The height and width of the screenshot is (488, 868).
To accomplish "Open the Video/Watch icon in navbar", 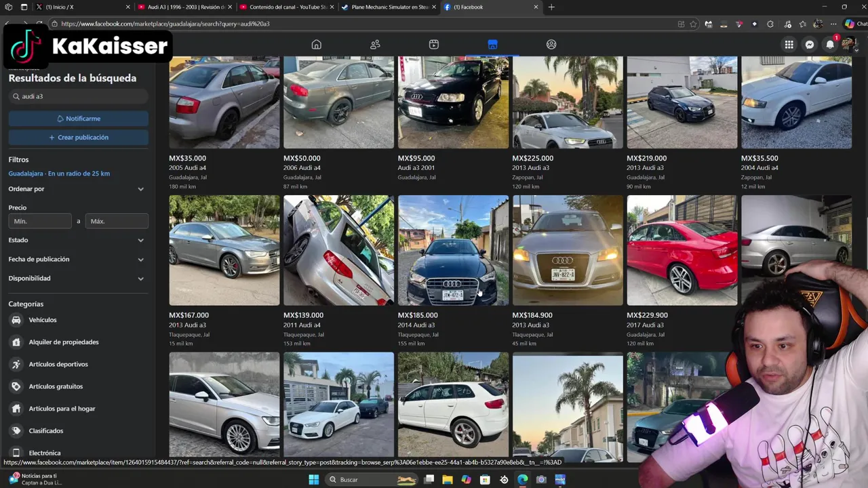I will [434, 45].
